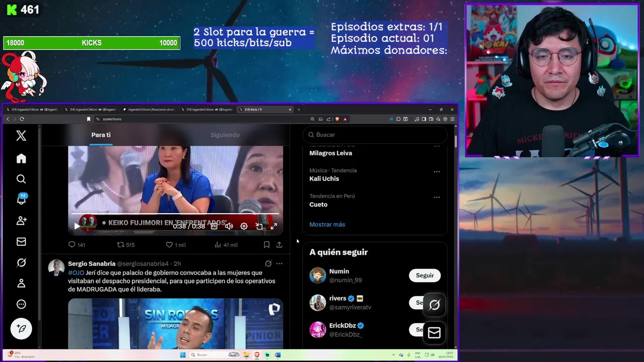Follow Numin with Seguir button

pyautogui.click(x=425, y=276)
